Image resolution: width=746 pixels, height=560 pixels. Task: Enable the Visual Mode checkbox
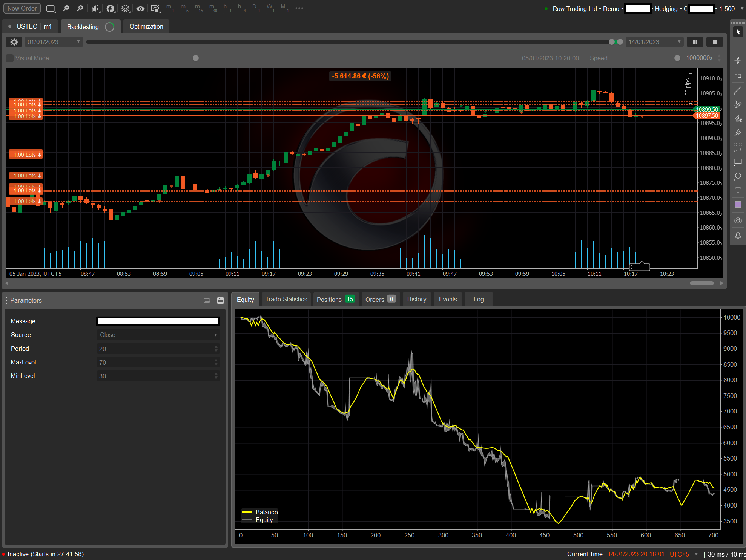pos(10,58)
